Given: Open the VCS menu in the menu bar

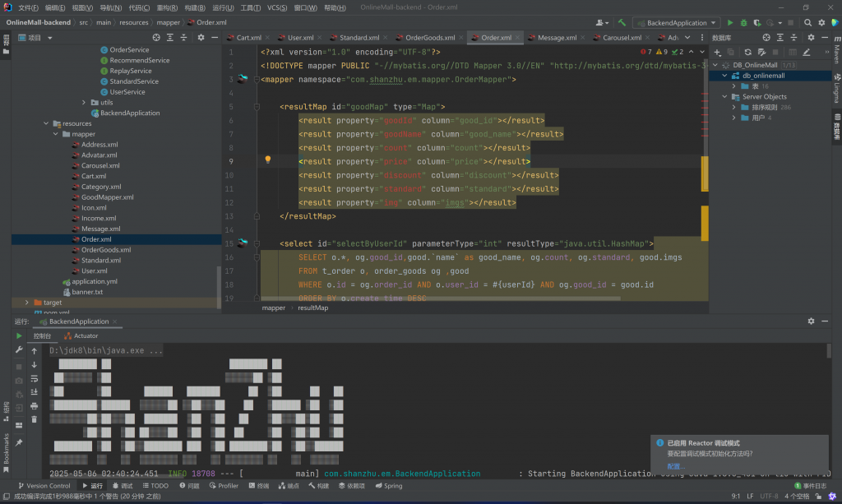Looking at the screenshot, I should tap(277, 7).
